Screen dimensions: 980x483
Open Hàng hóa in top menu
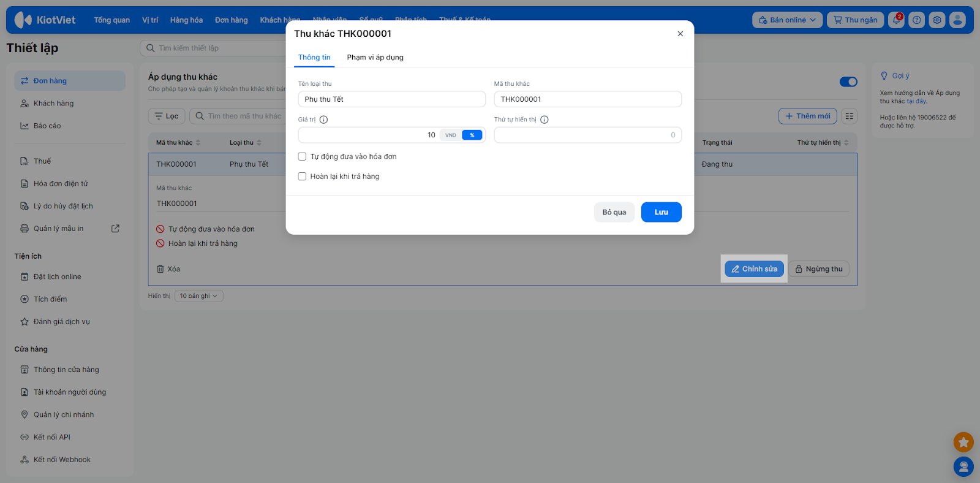(186, 20)
